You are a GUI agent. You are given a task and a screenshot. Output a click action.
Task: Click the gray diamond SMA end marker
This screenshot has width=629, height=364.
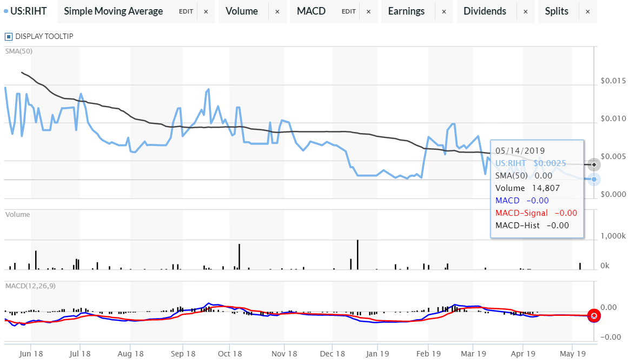tap(594, 164)
